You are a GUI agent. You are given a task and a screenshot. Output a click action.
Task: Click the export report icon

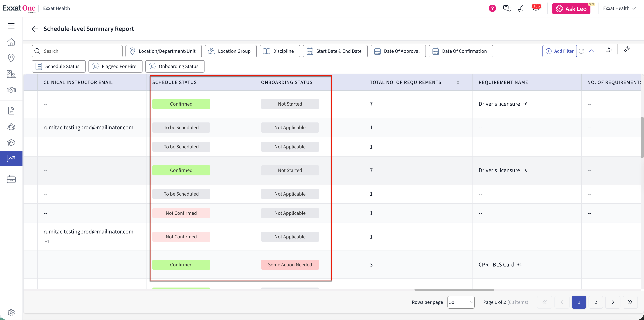tap(608, 50)
